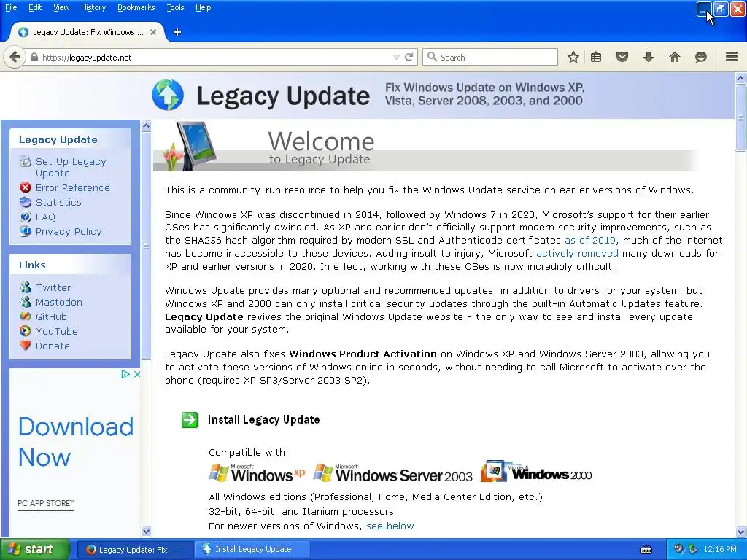Click the chat smiley toolbar icon
This screenshot has width=747, height=560.
pos(701,57)
